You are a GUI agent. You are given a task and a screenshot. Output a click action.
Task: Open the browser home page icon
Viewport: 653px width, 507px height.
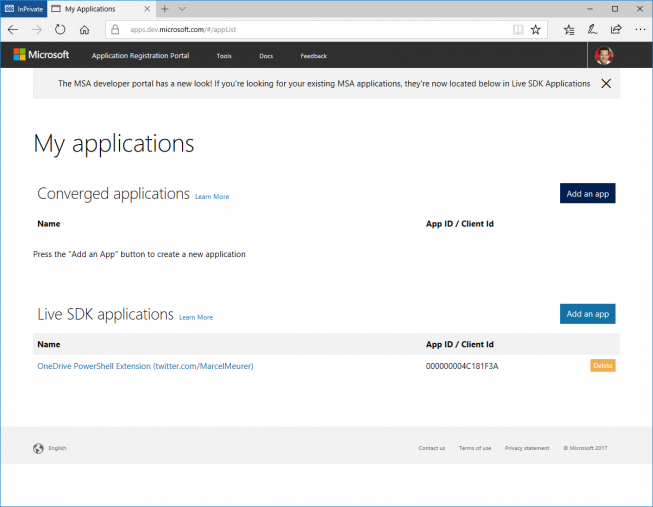tap(85, 30)
